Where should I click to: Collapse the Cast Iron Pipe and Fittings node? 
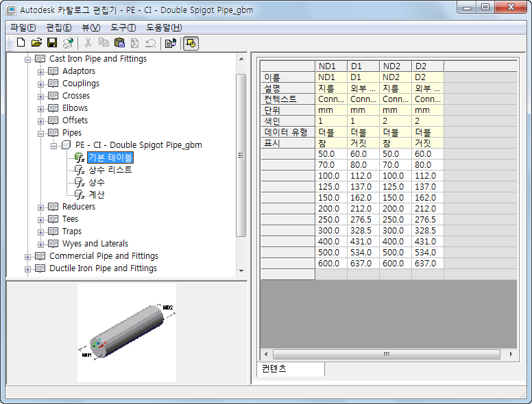[27, 60]
